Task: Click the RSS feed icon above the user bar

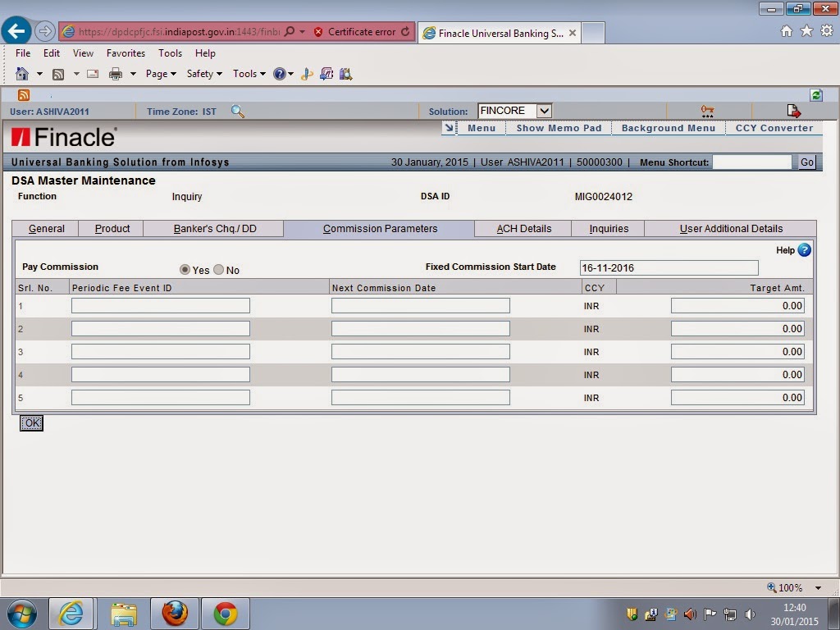Action: pyautogui.click(x=24, y=94)
